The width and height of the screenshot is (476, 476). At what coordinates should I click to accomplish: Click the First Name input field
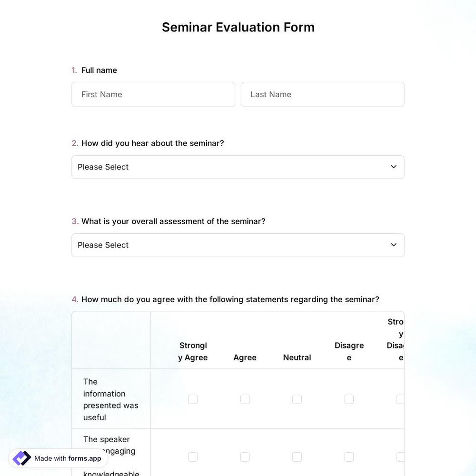tap(153, 94)
